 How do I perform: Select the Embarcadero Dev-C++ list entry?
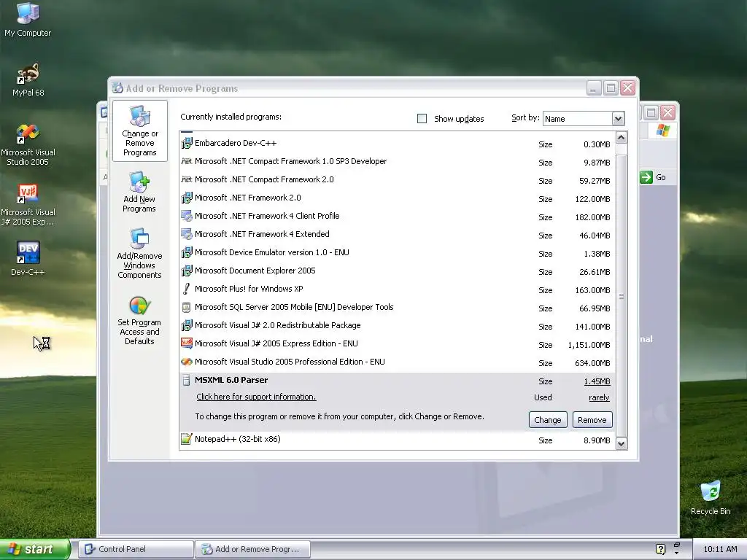[398, 144]
